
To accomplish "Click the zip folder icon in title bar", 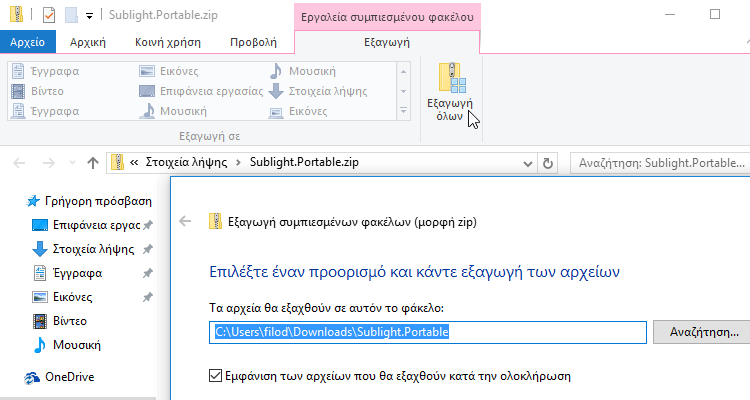I will 16,15.
